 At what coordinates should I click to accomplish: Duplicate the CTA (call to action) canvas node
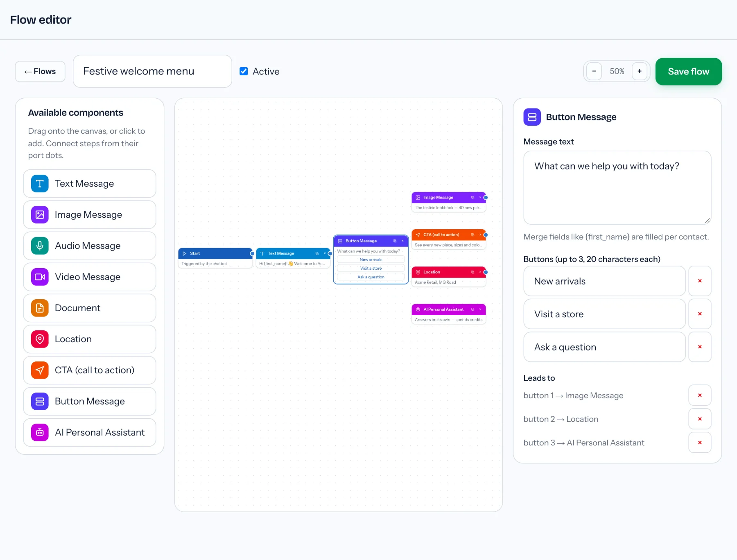click(x=472, y=235)
